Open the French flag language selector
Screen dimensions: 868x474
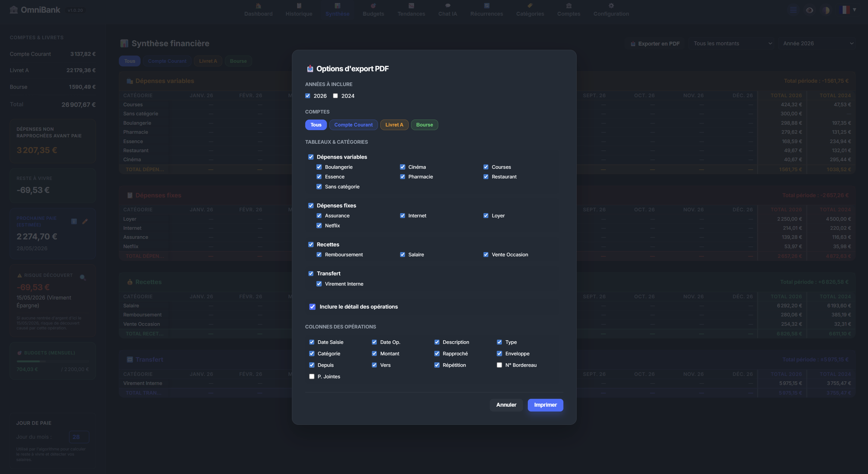coord(848,10)
